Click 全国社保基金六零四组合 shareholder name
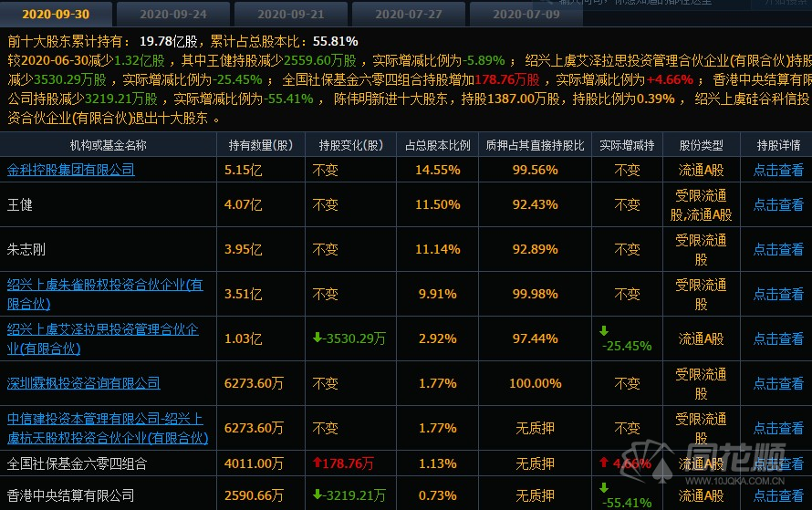The image size is (812, 510). pos(77,463)
